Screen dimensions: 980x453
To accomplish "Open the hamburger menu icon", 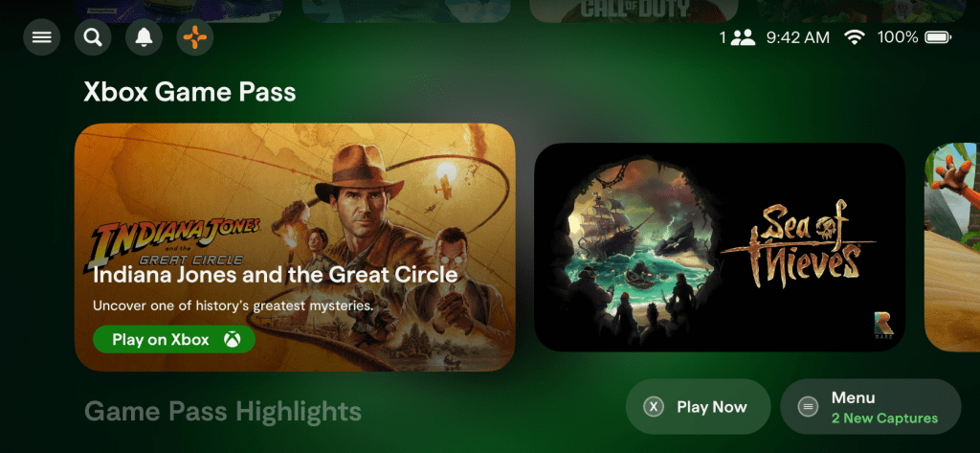I will click(x=42, y=37).
